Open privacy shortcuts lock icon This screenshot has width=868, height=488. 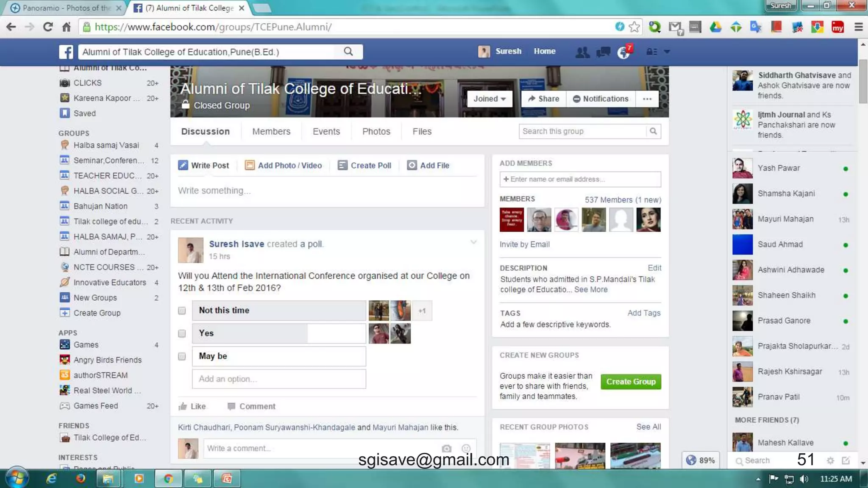(x=651, y=52)
